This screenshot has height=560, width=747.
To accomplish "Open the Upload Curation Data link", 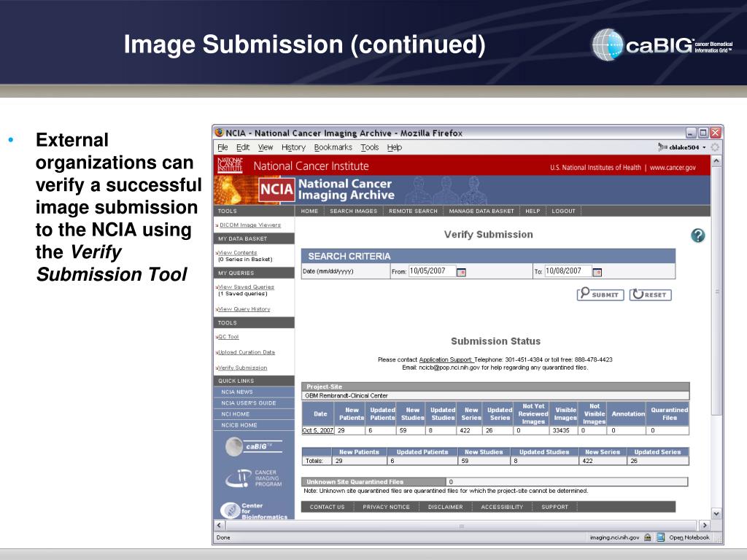I will click(247, 352).
